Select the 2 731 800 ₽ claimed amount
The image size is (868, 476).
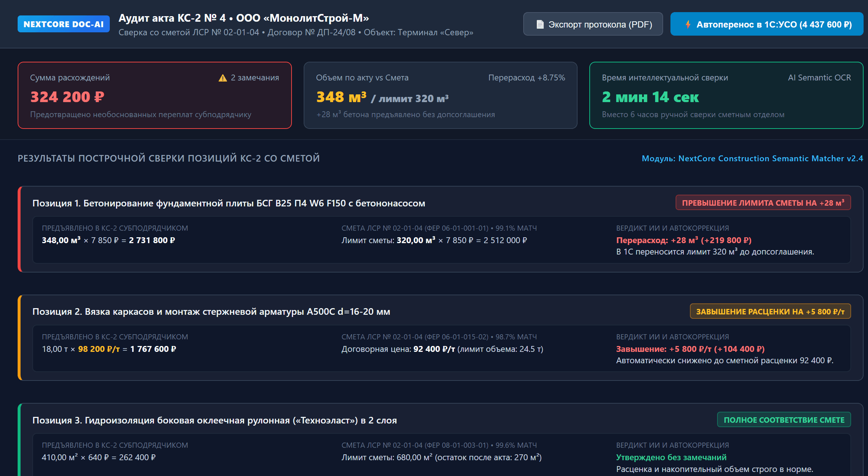pos(152,240)
